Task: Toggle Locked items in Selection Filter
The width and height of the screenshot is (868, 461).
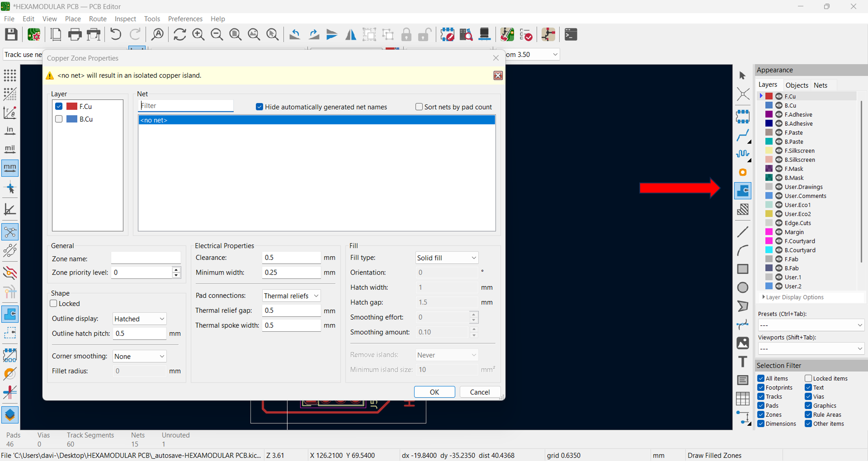Action: click(x=808, y=378)
